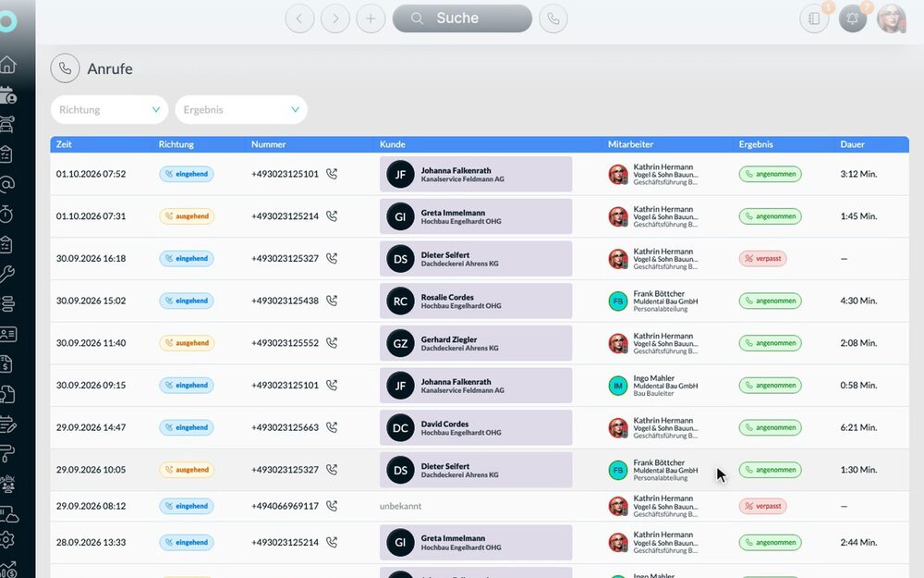The image size is (924, 578).
Task: Click call icon next to +493023125214 at 07:31
Action: [x=332, y=215]
